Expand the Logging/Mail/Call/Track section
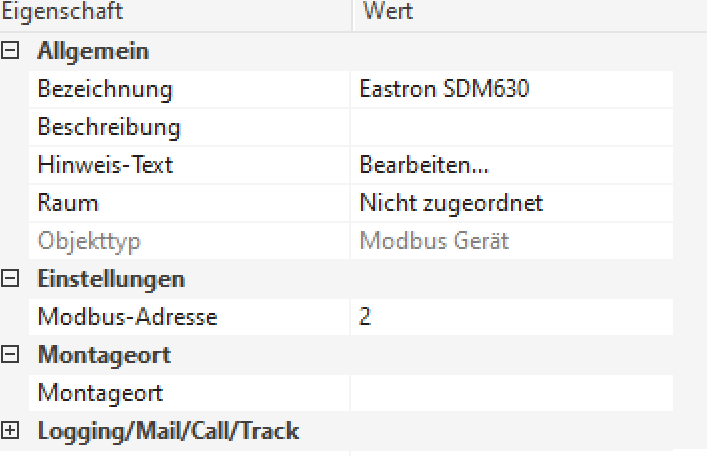 (x=11, y=431)
